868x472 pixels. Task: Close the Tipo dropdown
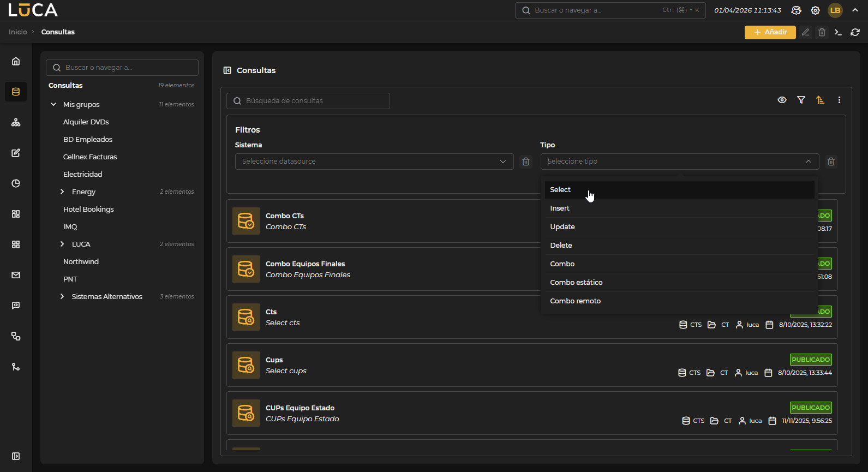tap(809, 162)
